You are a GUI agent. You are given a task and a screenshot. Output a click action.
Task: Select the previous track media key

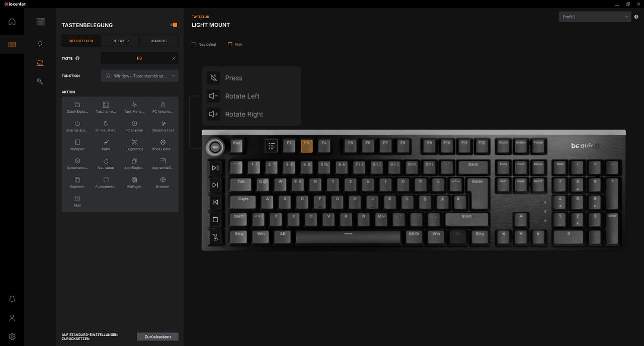[x=215, y=202]
